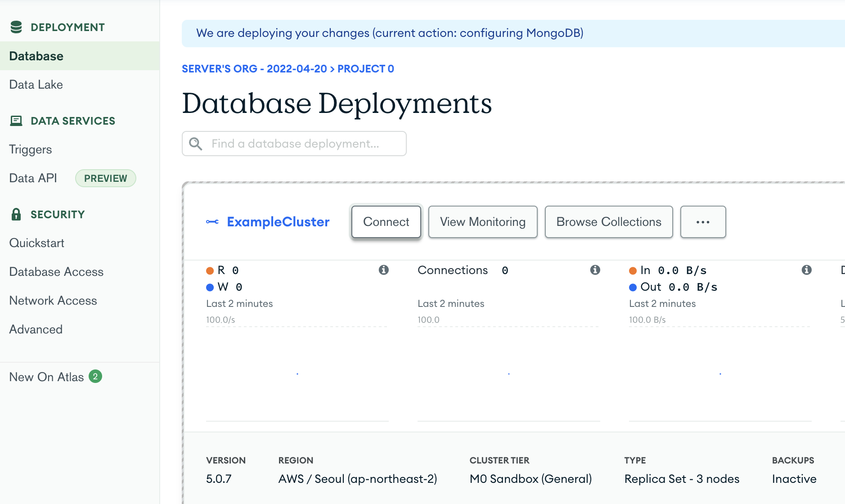Screen dimensions: 845x504
Task: Click the Database Deployments heading
Action: pyautogui.click(x=337, y=103)
